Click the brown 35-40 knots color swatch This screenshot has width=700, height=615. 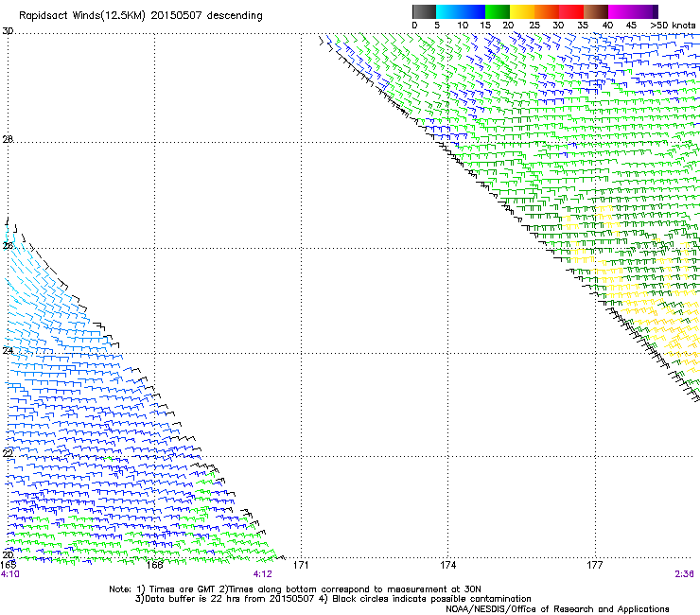click(596, 11)
